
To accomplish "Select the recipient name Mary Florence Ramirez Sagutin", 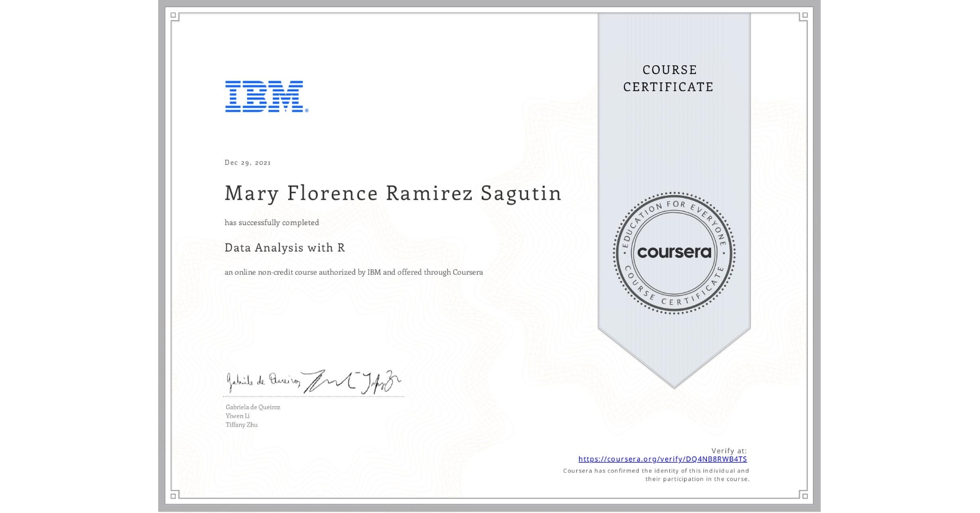I will 392,193.
